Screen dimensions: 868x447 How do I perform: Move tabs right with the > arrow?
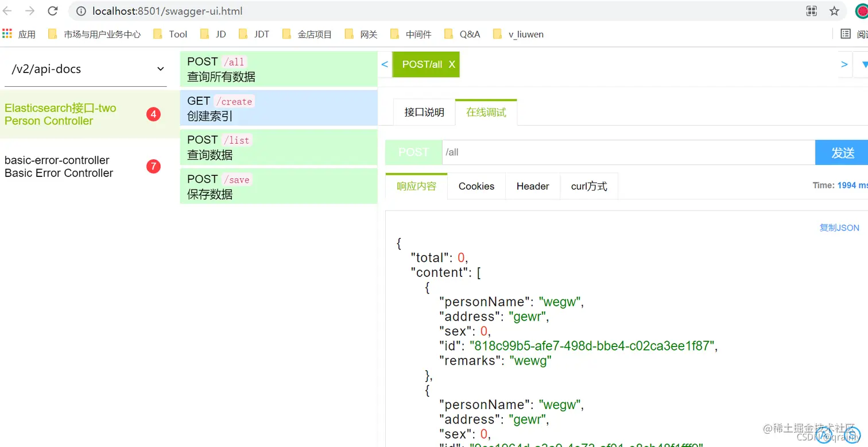tap(844, 64)
